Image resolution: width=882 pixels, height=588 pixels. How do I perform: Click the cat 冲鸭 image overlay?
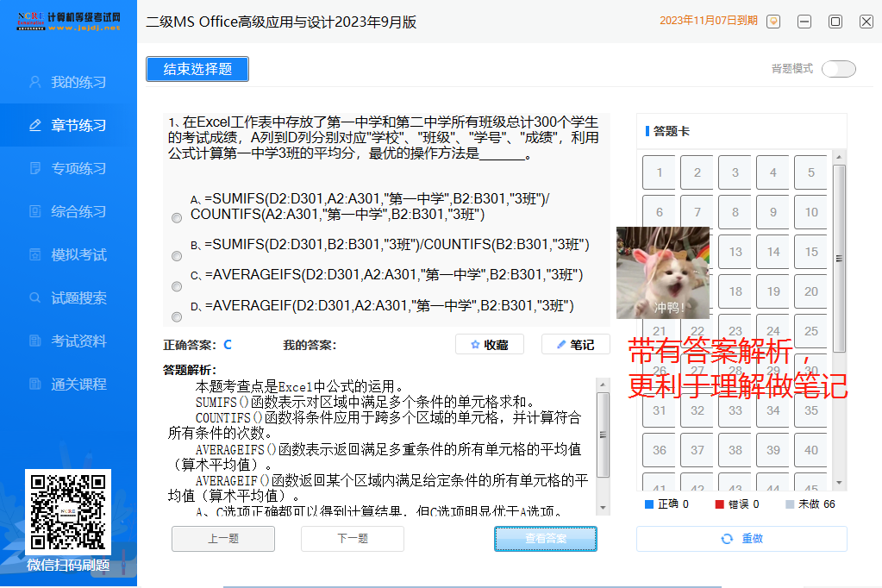click(x=663, y=273)
